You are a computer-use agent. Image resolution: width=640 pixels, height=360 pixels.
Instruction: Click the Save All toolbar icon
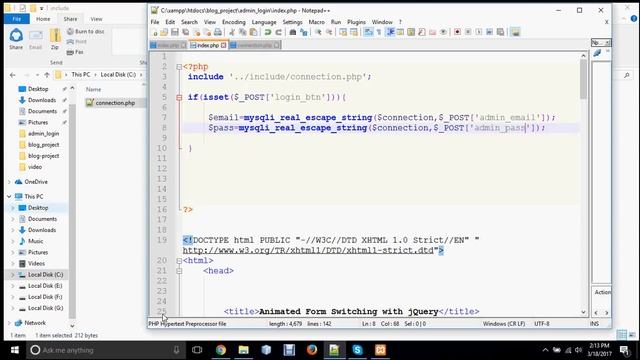(x=185, y=32)
